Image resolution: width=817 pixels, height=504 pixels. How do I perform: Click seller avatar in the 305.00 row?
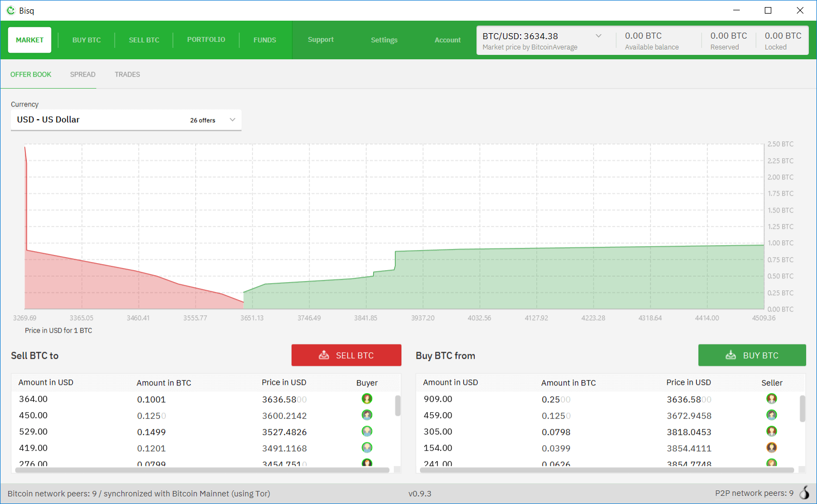pyautogui.click(x=772, y=431)
